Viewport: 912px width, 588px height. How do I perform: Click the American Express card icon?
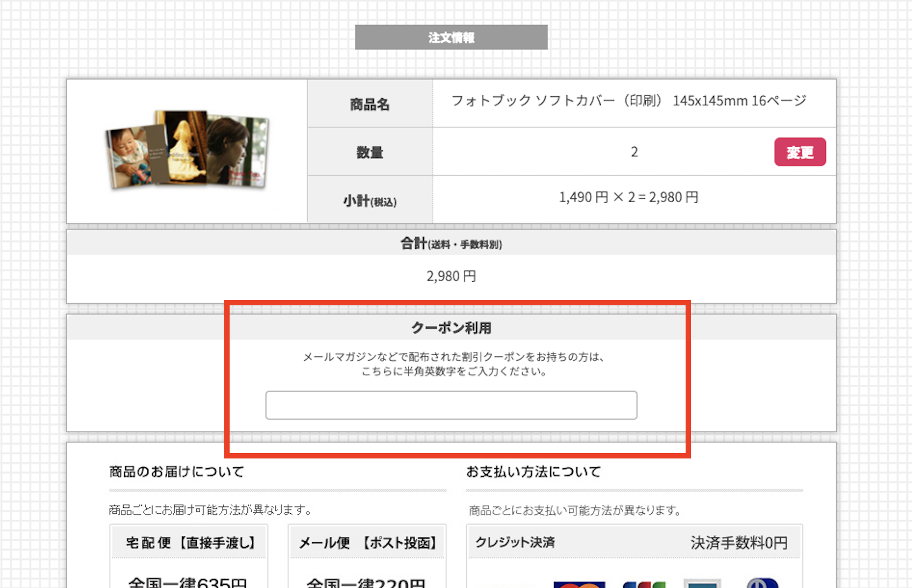(x=702, y=584)
